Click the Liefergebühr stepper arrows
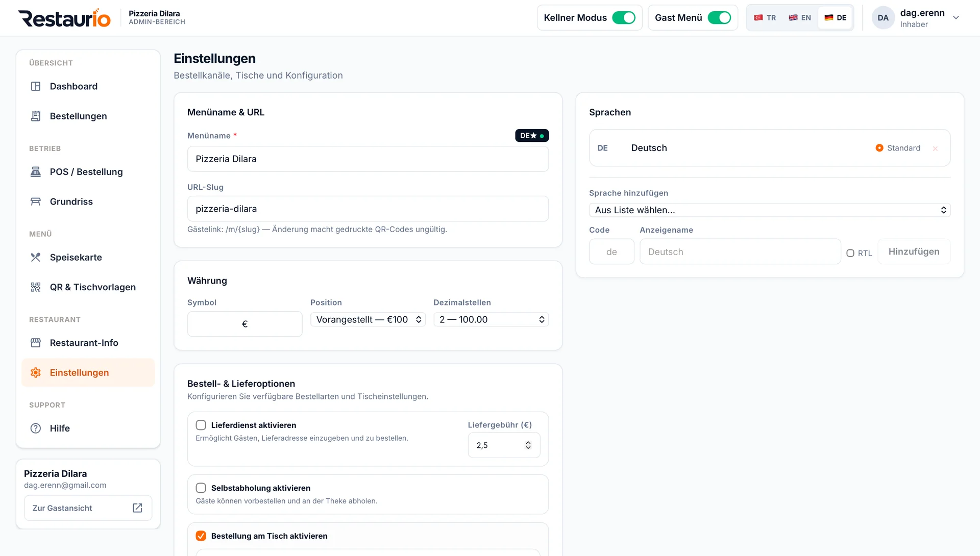Viewport: 980px width, 556px height. click(x=528, y=445)
